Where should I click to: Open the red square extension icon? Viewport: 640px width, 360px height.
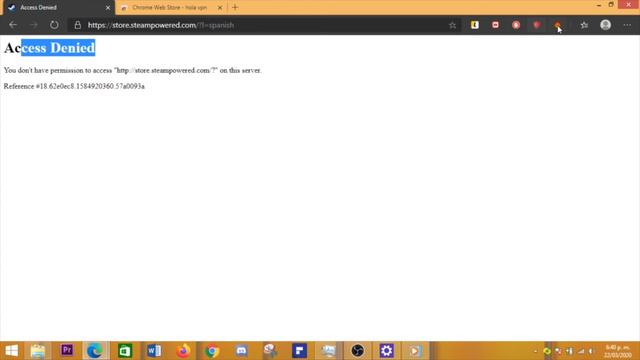(496, 25)
